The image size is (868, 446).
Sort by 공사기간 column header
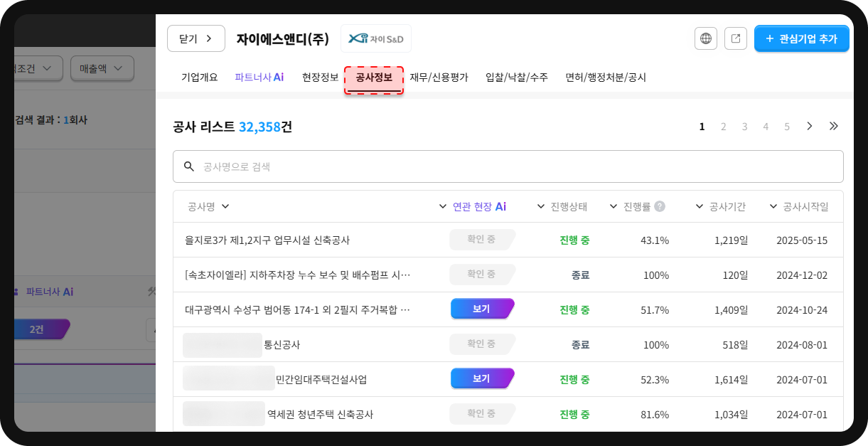pos(721,206)
